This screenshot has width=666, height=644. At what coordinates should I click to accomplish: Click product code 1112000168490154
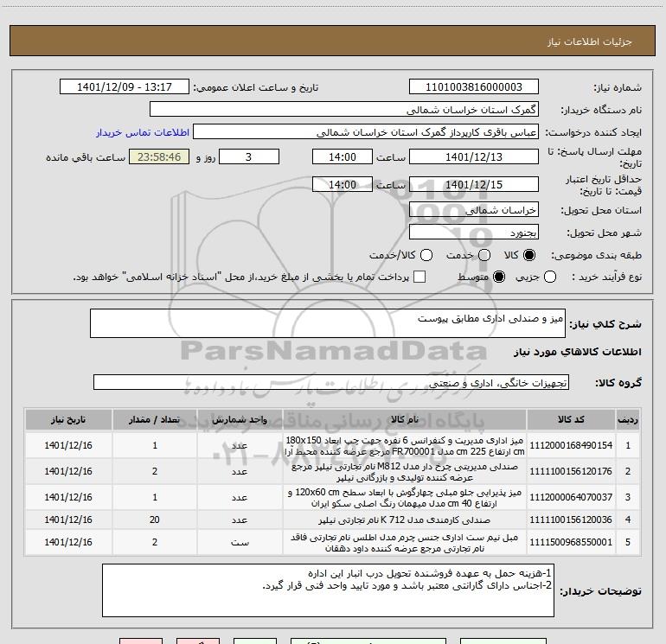571,445
